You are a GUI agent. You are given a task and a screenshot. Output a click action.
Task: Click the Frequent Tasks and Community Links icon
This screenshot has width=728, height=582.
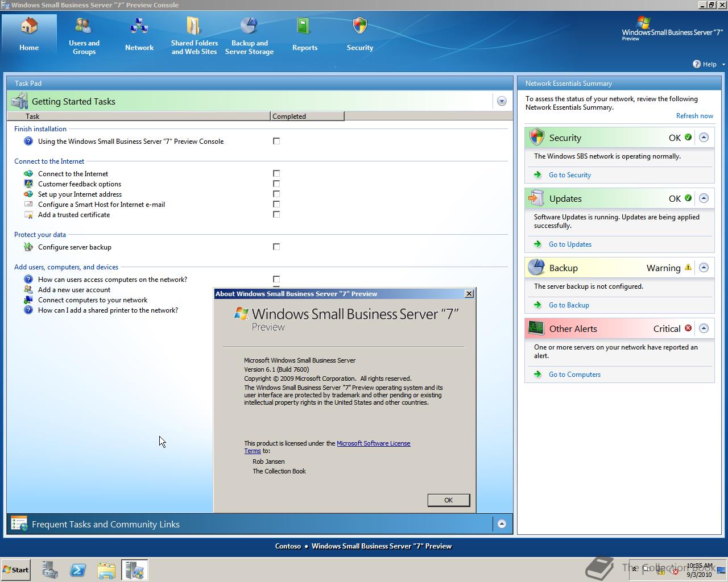(19, 524)
